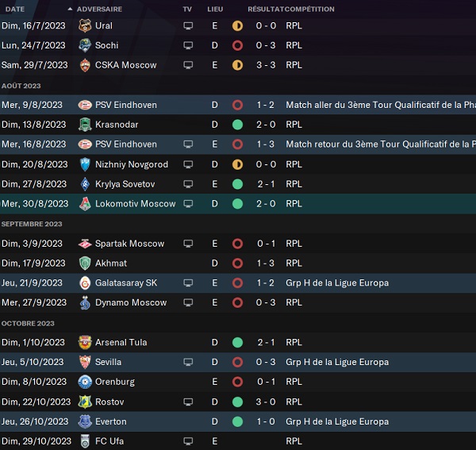Open the Lokomotiv Moscow opponent link

[x=135, y=204]
